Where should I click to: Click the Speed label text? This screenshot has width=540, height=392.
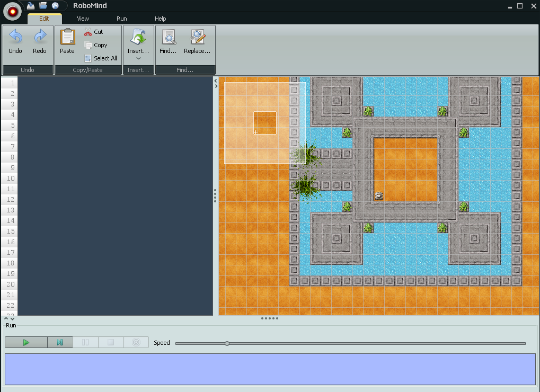pos(162,343)
